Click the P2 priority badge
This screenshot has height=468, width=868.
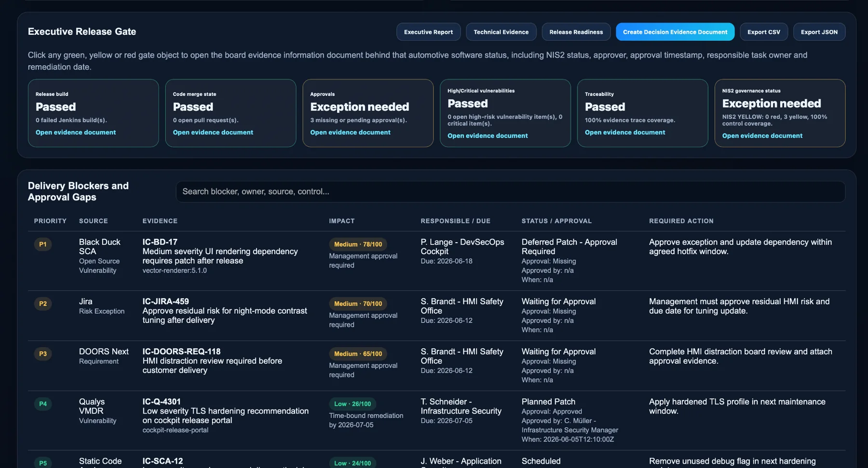pos(43,304)
